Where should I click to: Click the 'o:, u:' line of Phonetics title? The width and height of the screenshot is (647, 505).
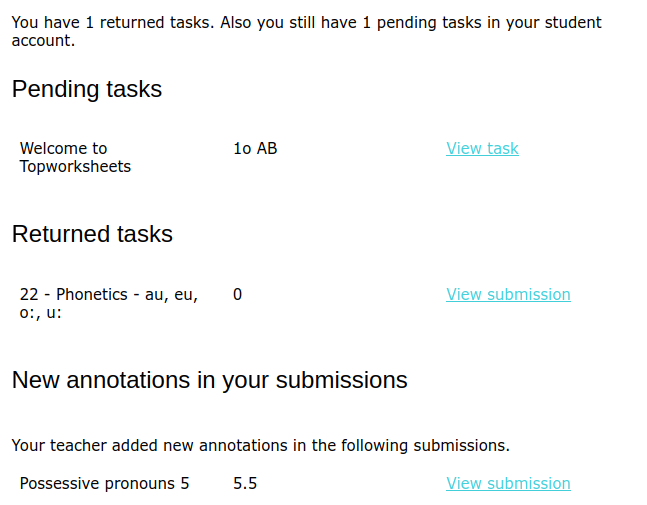coord(41,313)
